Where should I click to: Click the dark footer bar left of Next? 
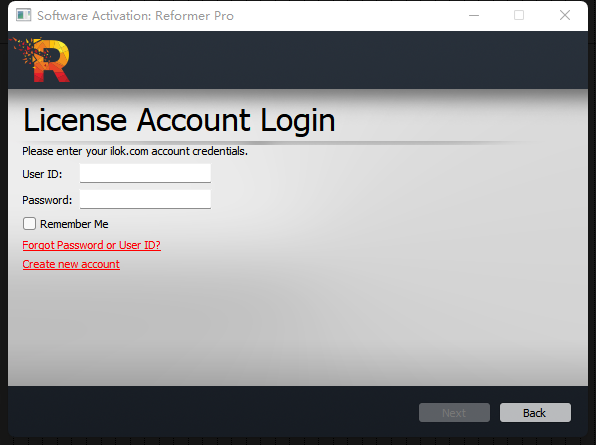tap(213, 412)
